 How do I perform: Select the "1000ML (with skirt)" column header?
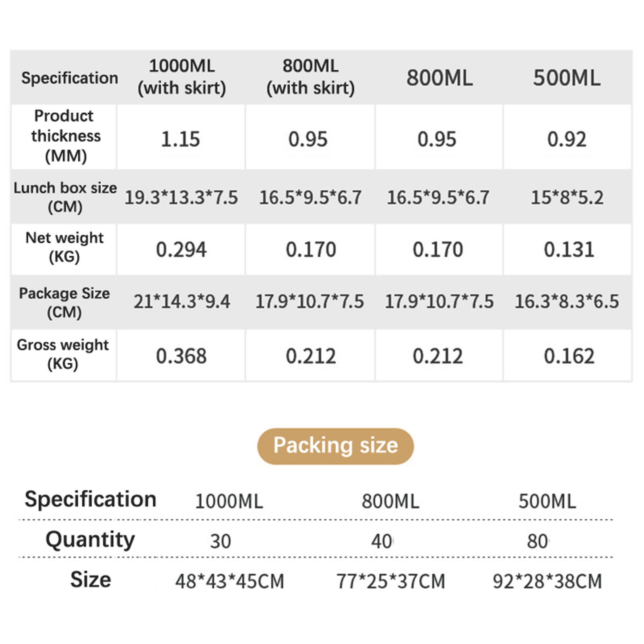click(x=182, y=77)
